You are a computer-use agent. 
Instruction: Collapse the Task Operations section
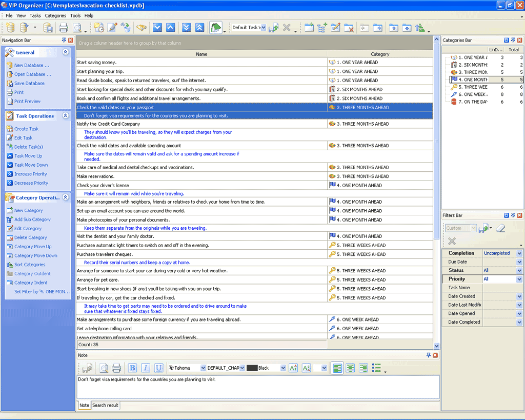click(66, 115)
